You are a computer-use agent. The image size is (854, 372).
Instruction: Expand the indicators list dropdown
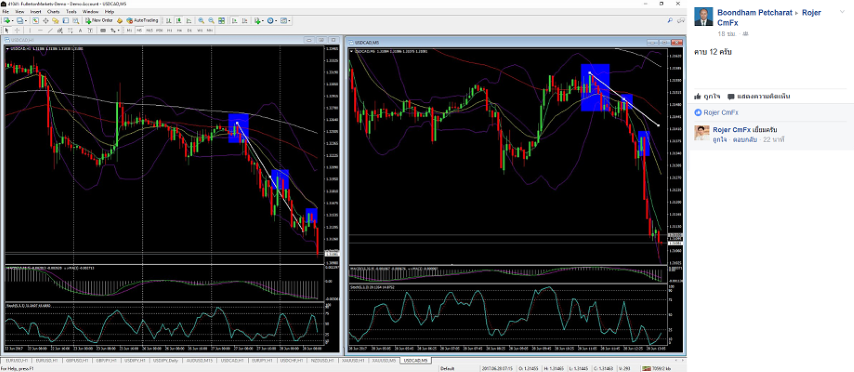[263, 20]
